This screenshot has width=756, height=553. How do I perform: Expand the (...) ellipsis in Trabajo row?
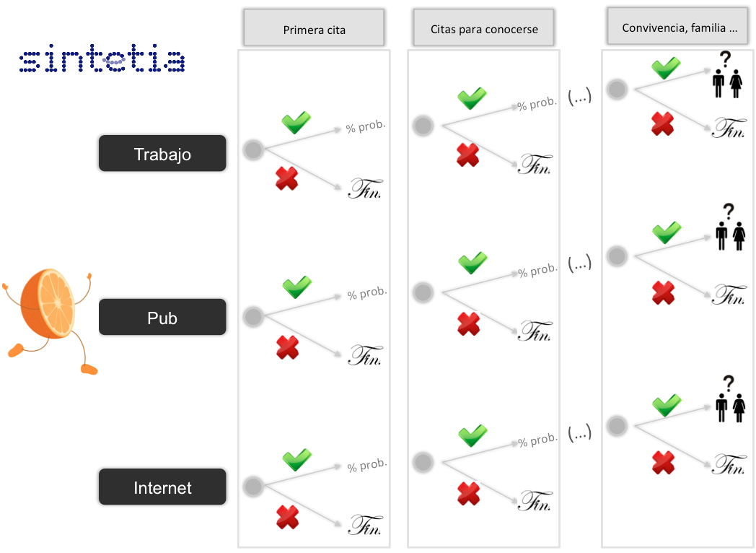click(x=579, y=97)
